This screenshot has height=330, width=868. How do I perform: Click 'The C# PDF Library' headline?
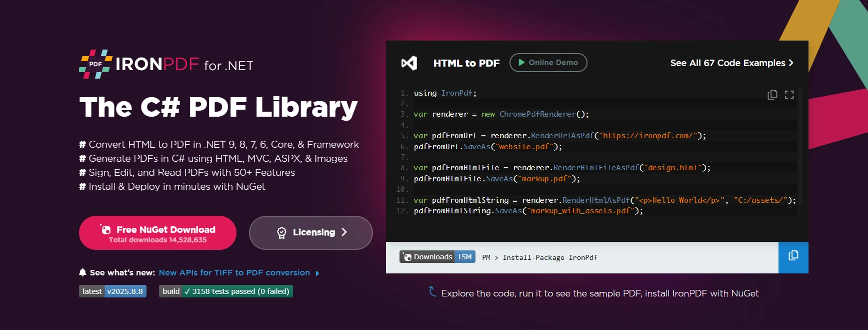218,107
